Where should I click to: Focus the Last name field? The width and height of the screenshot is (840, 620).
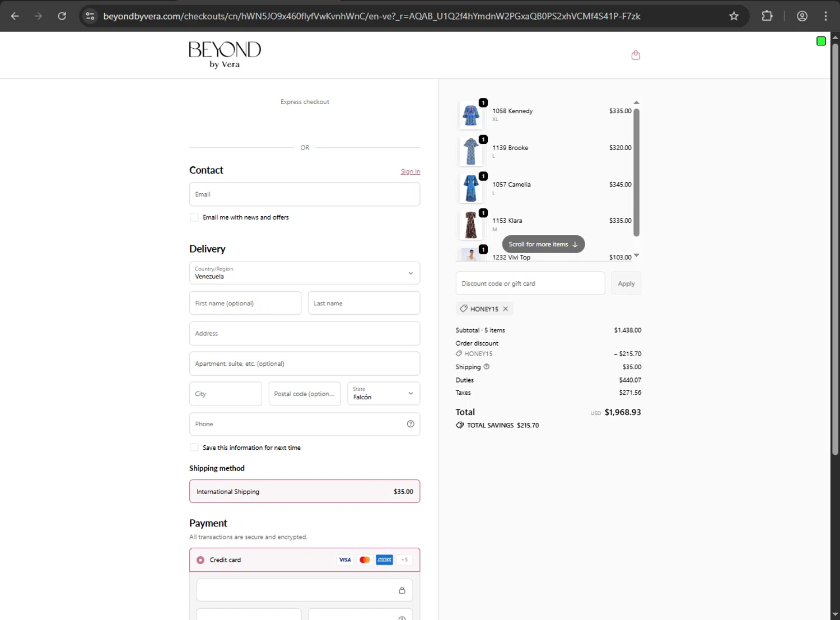(364, 303)
